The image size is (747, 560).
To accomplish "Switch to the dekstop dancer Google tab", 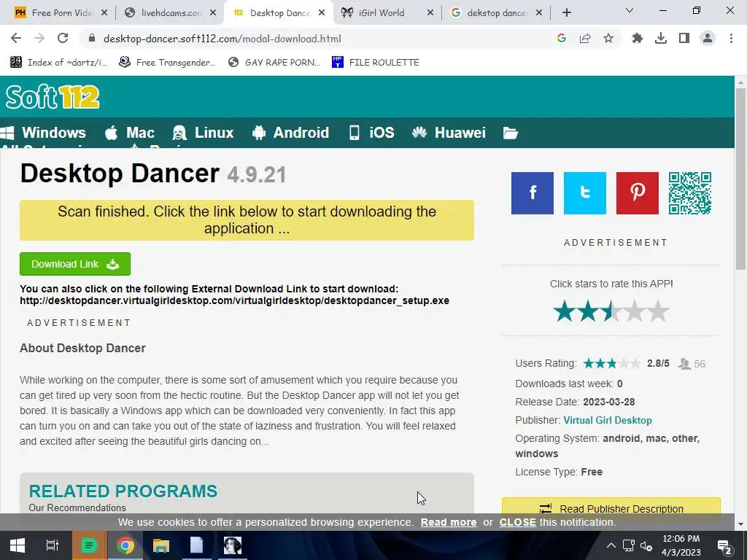I will [x=497, y=13].
